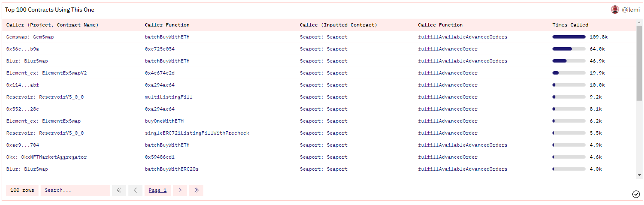Sort by Caller (Project, Contract Name) column
Viewport: 644px width, 205px height.
click(52, 25)
